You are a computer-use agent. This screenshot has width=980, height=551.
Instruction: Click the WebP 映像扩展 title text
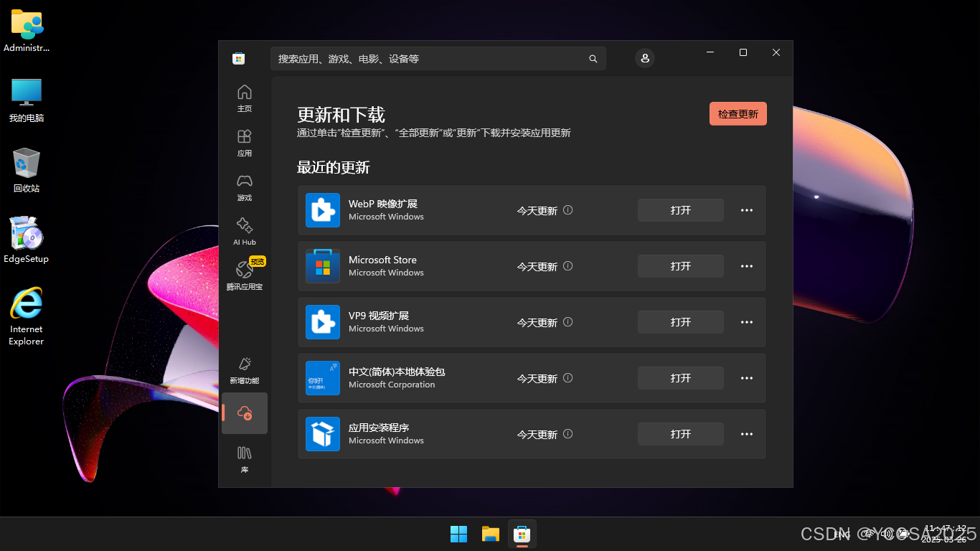383,204
